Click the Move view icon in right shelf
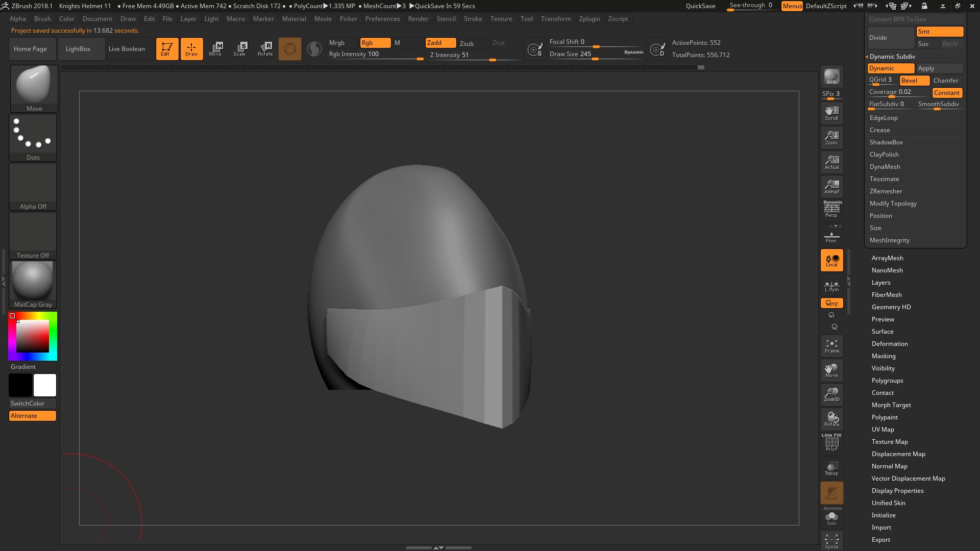Viewport: 980px width, 551px height. pyautogui.click(x=831, y=370)
